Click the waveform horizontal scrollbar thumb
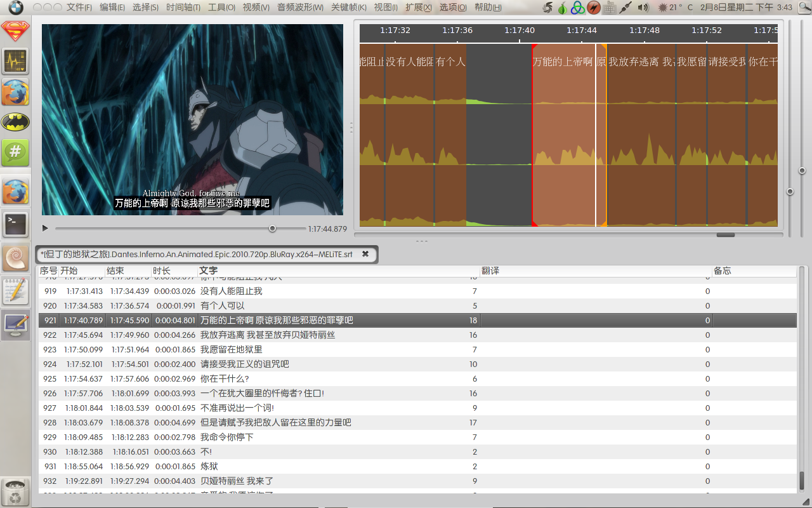812x508 pixels. pos(726,235)
